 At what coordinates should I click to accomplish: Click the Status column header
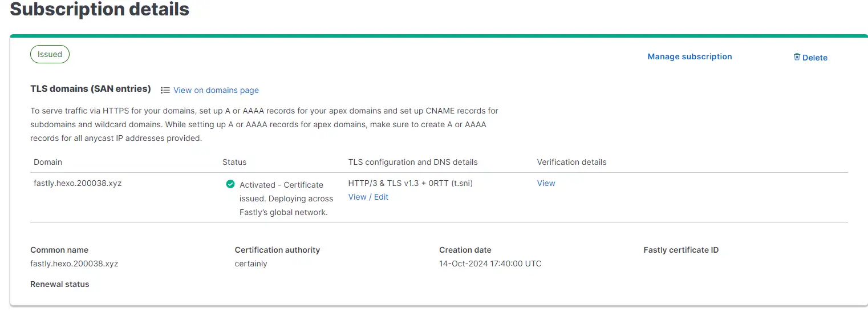coord(234,162)
